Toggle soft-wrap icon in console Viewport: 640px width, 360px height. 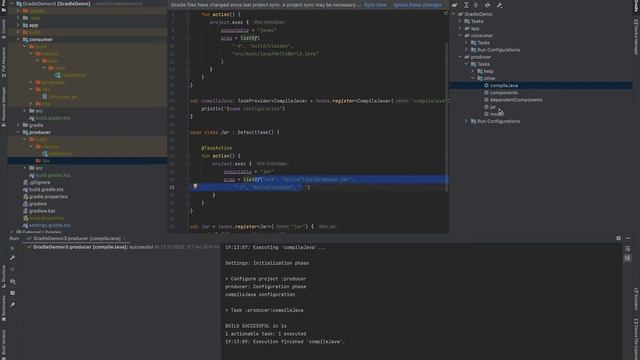[x=628, y=249]
